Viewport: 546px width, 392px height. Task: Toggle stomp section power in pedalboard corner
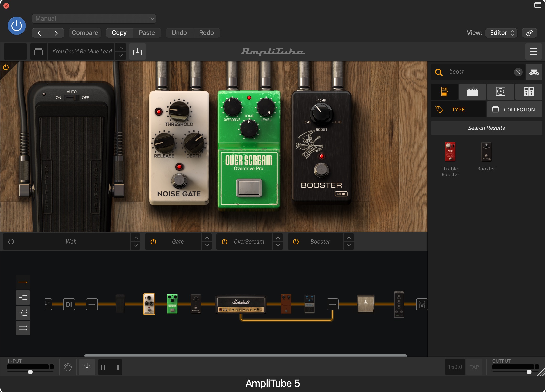tap(6, 67)
